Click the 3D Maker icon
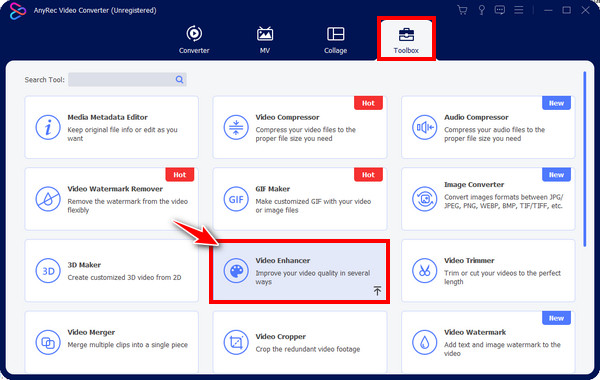This screenshot has height=380, width=600. coord(48,271)
